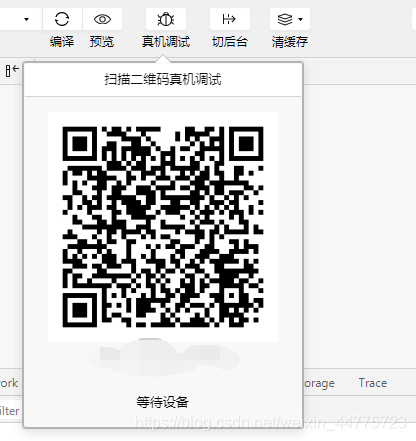
Task: Switch to the Storage tab
Action: [x=319, y=383]
